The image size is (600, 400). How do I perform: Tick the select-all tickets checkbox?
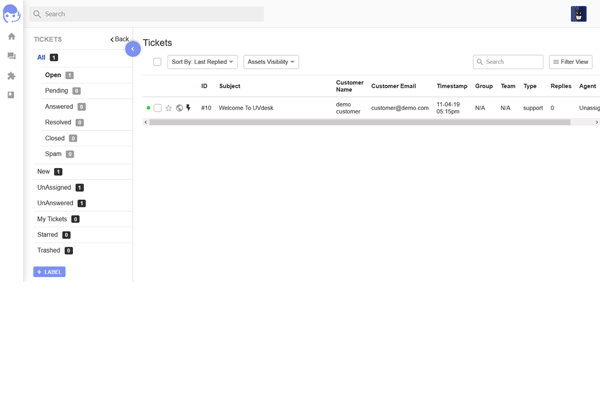pyautogui.click(x=157, y=62)
